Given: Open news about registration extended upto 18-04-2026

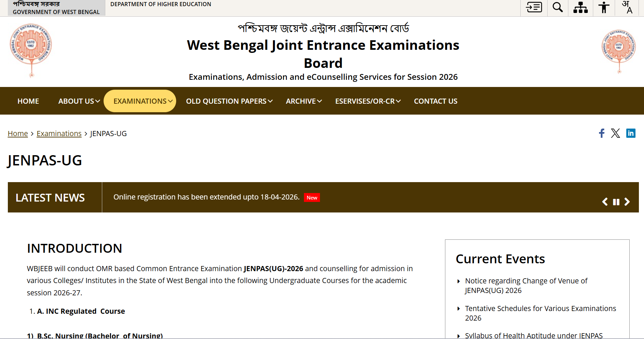Looking at the screenshot, I should click(206, 197).
